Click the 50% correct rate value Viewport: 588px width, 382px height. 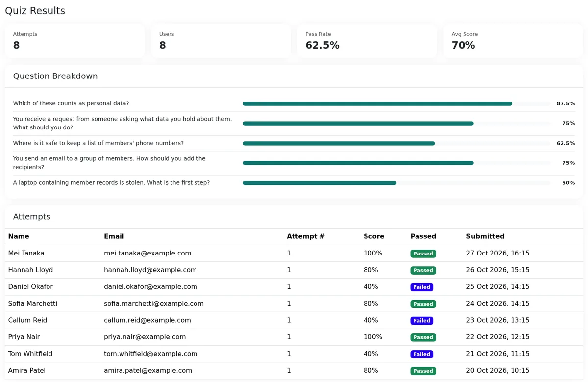click(568, 183)
